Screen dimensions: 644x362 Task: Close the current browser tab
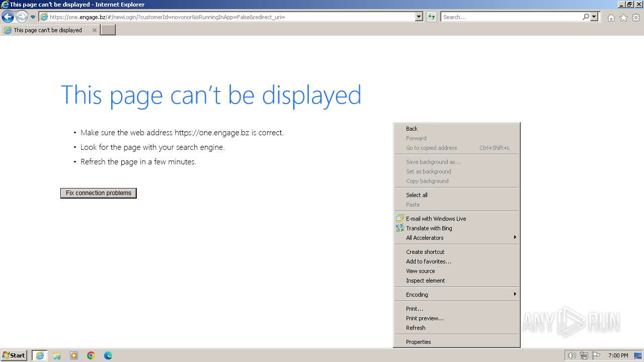tap(94, 30)
